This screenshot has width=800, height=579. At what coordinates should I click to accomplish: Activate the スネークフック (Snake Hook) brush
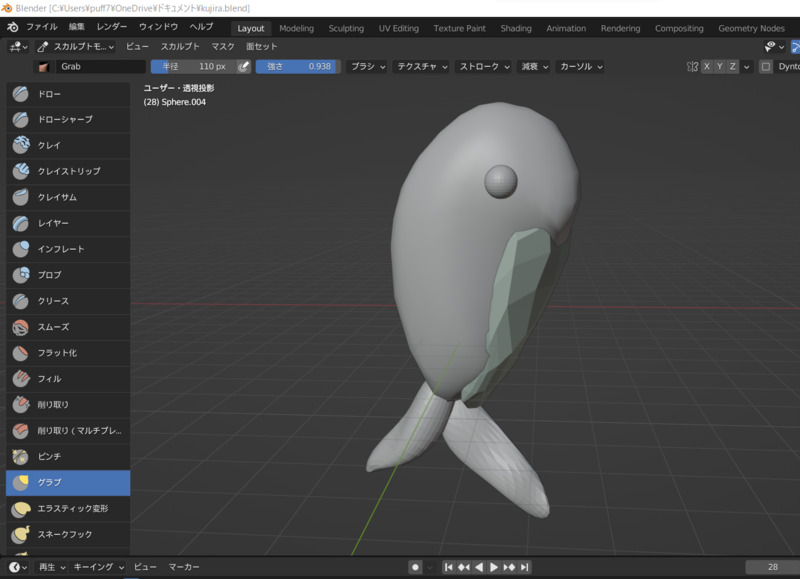[67, 535]
